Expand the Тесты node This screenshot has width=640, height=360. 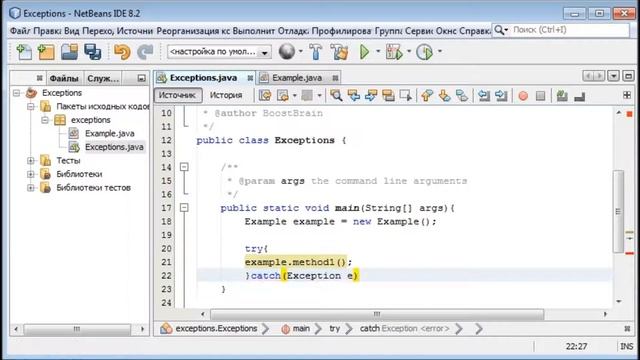[31, 161]
